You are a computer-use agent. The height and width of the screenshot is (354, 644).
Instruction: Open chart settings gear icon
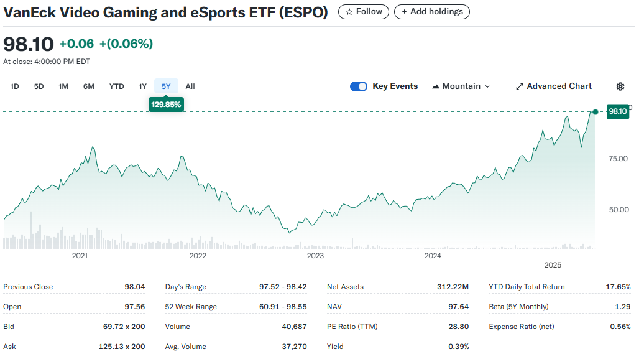coord(620,86)
